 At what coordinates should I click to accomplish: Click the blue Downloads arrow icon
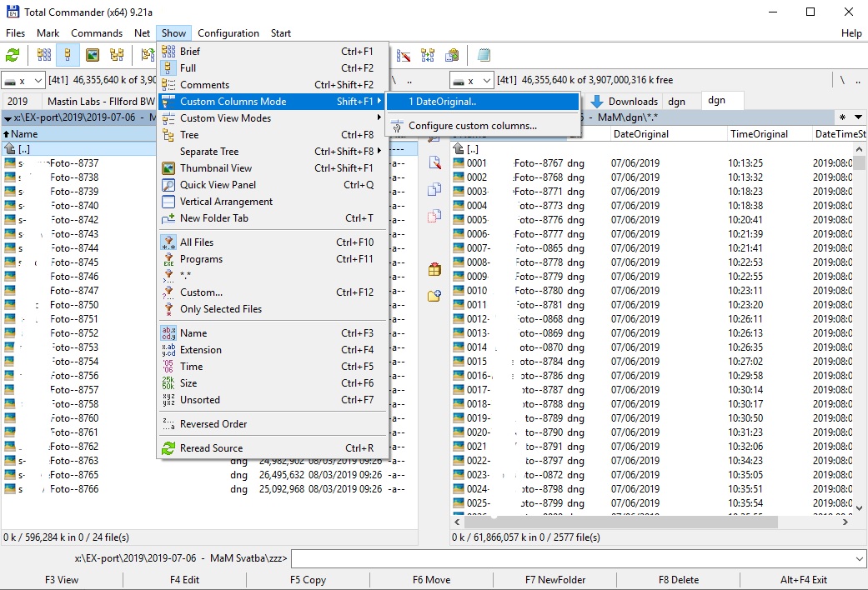tap(597, 102)
